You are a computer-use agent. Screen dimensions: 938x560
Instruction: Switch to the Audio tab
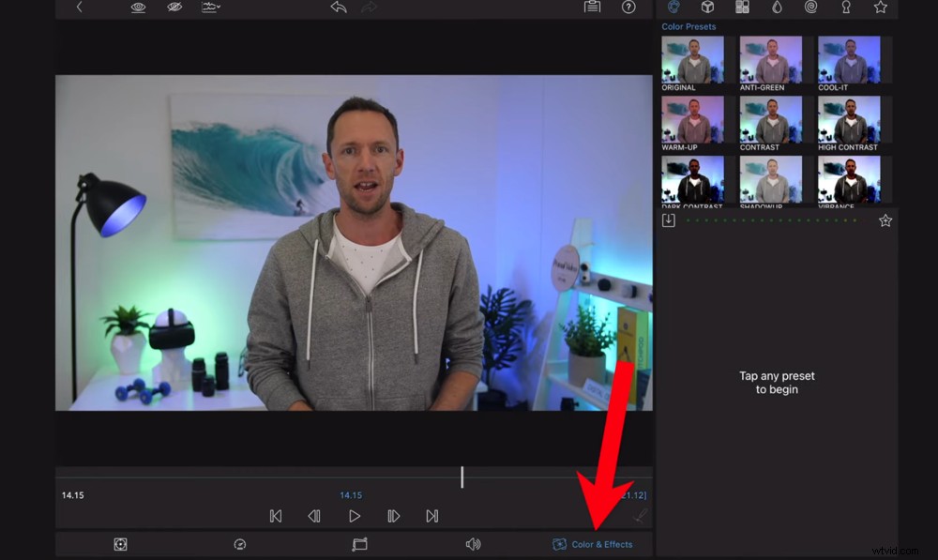coord(474,544)
